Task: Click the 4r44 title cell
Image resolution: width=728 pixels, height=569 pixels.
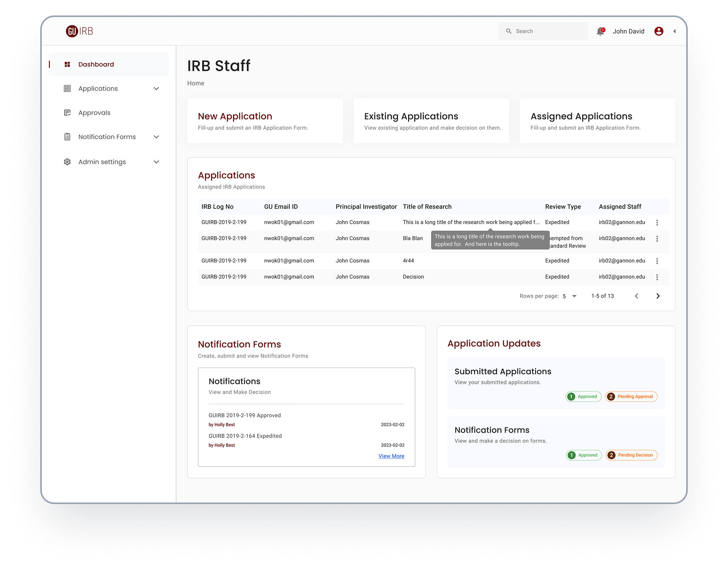Action: tap(408, 261)
